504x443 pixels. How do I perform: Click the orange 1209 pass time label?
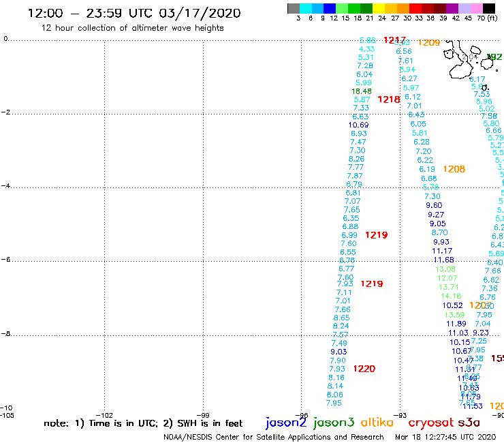point(429,42)
